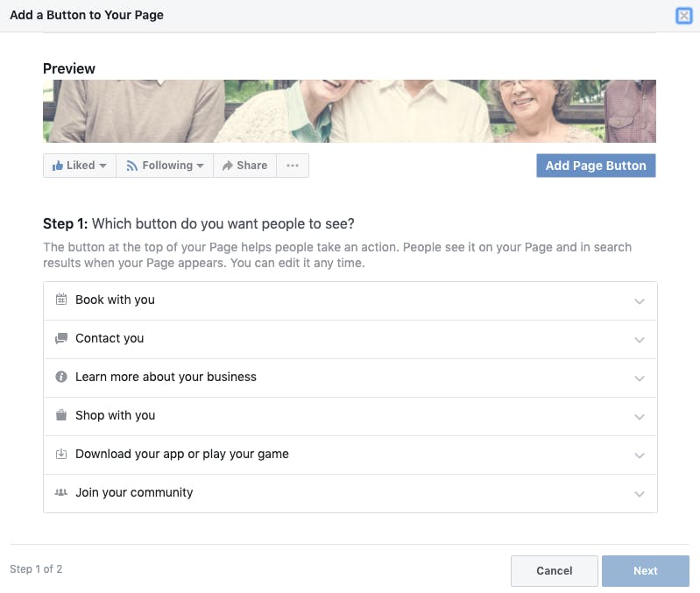Screen dimensions: 700x593
Task: Expand the Join your community chevron
Action: coord(640,494)
